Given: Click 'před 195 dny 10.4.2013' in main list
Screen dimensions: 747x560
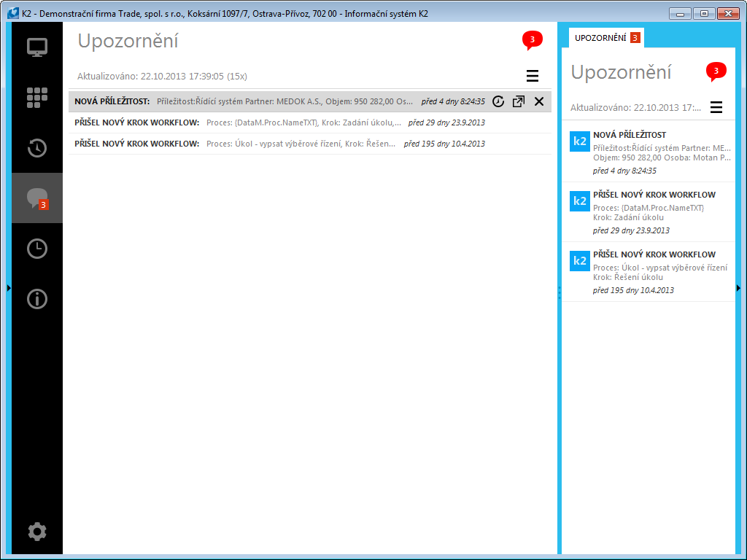Looking at the screenshot, I should point(444,144).
